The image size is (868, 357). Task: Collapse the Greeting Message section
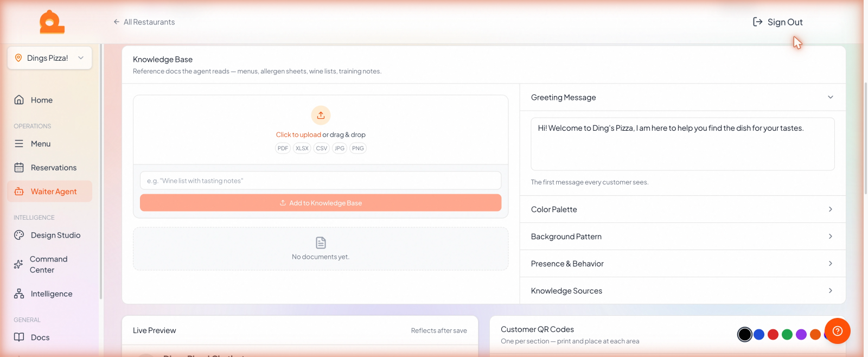point(682,97)
